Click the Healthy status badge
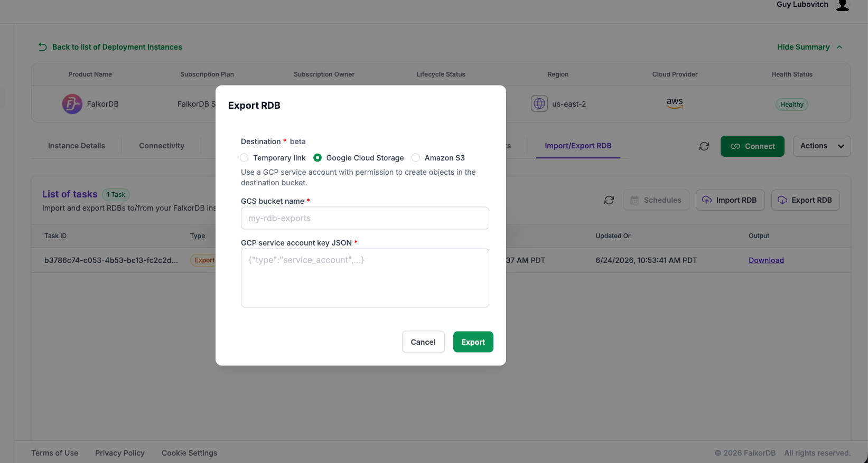This screenshot has width=868, height=463. [x=791, y=105]
